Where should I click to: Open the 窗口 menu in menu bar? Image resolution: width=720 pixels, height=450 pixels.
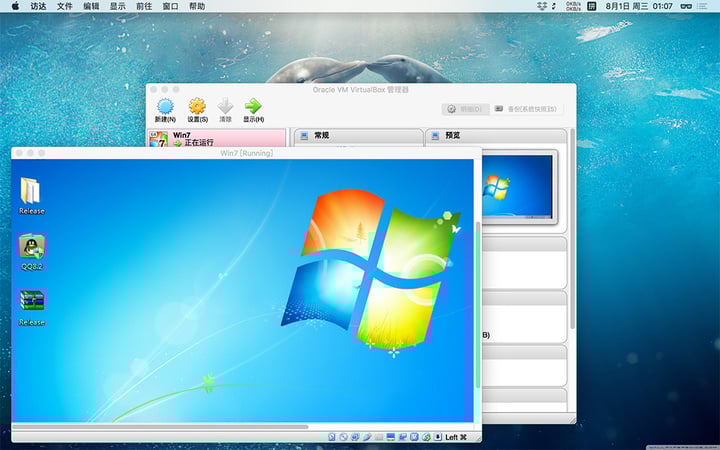tap(170, 6)
